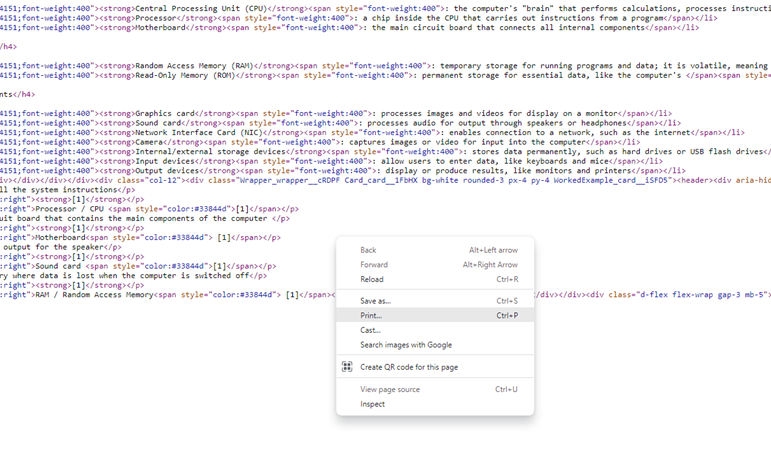The width and height of the screenshot is (771, 461).
Task: Click the QR code icon in context menu
Action: (347, 367)
